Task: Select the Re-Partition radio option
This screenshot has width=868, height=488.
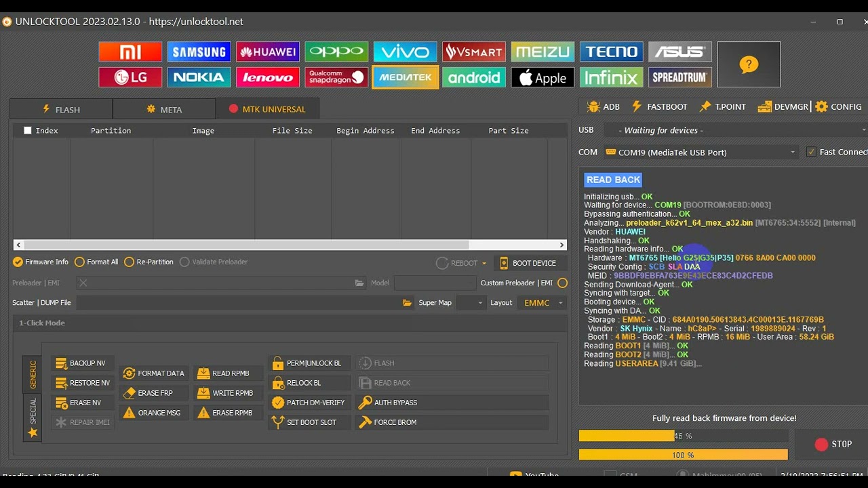Action: [149, 262]
